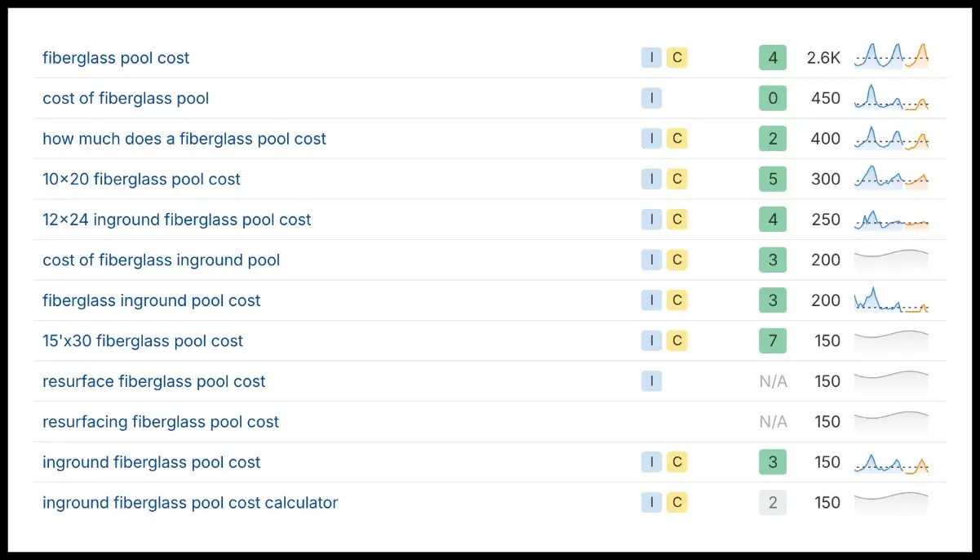Click trend chart for 'fiberglass inground pool cost'

[891, 300]
